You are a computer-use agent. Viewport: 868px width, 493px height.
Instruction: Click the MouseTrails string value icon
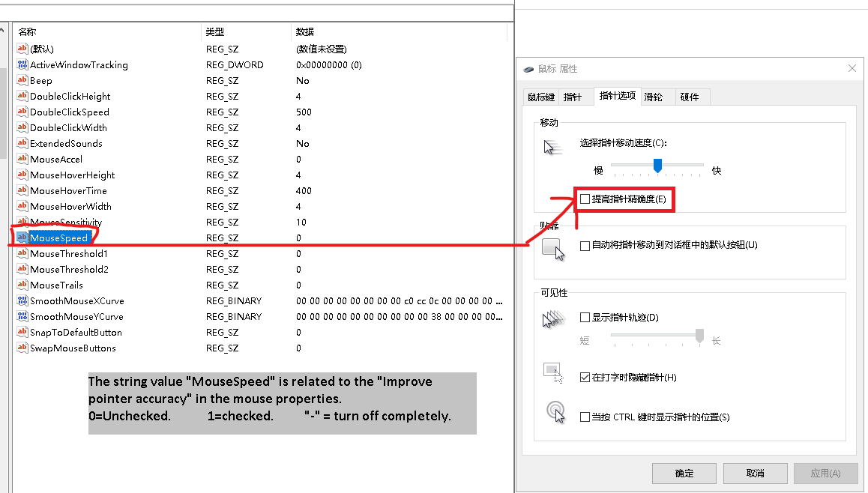click(x=22, y=285)
